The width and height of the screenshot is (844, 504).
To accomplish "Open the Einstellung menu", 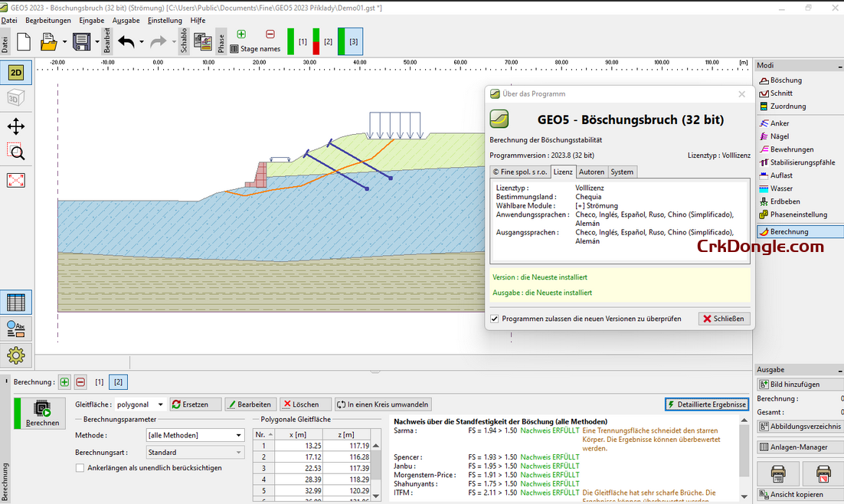I will coord(165,21).
